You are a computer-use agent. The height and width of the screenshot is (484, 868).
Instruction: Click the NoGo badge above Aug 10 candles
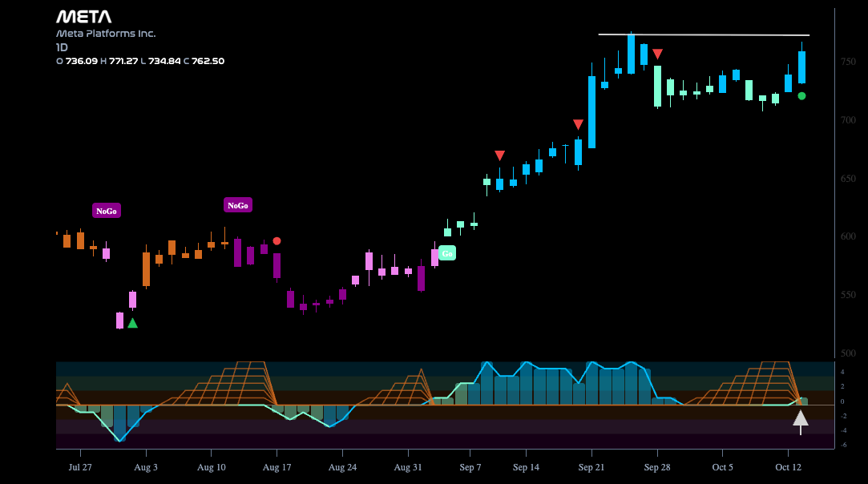coord(238,205)
